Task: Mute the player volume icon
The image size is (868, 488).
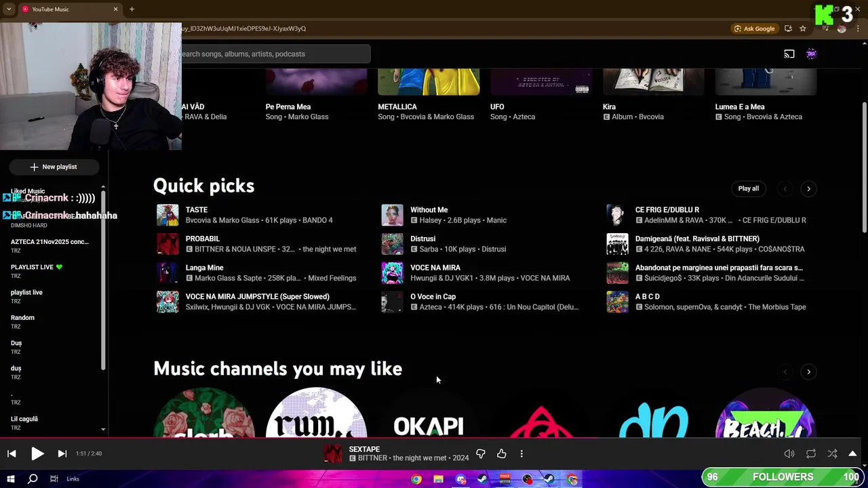Action: (x=789, y=453)
